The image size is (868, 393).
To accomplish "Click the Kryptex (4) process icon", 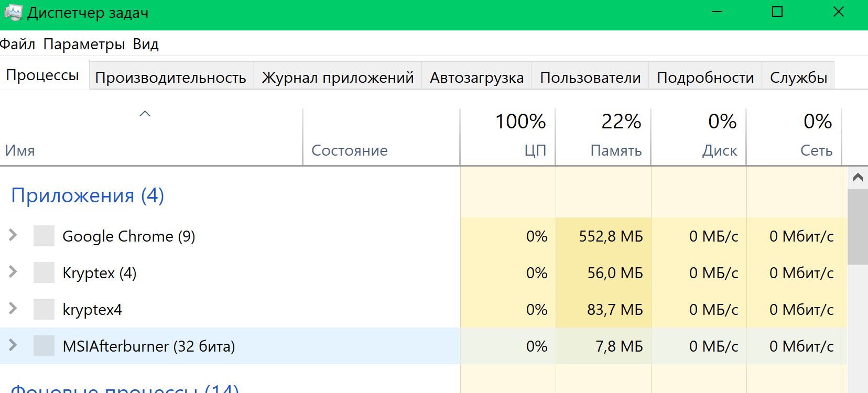I will [44, 272].
